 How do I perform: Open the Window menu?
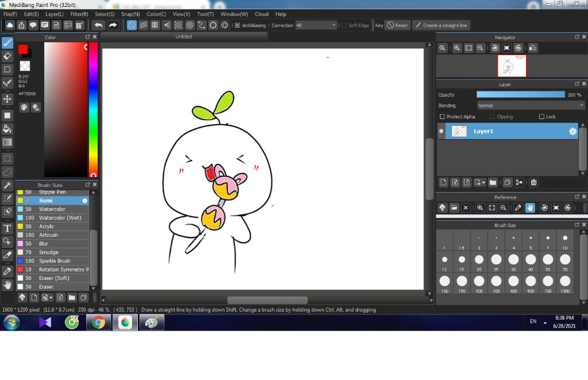click(x=234, y=14)
